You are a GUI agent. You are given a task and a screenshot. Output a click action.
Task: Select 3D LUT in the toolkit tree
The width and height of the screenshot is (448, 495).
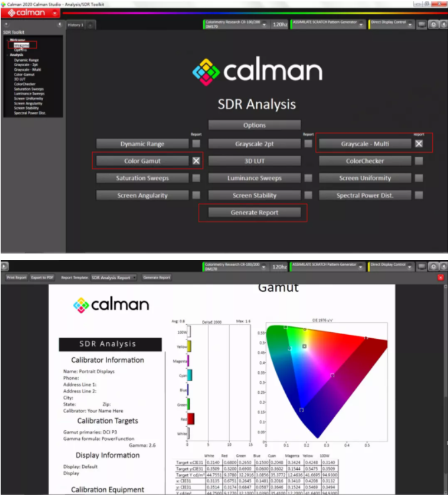(x=20, y=79)
